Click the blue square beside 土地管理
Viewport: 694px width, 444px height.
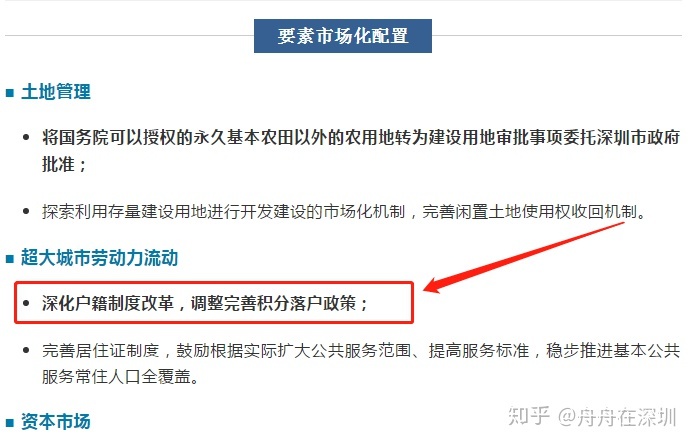click(10, 93)
